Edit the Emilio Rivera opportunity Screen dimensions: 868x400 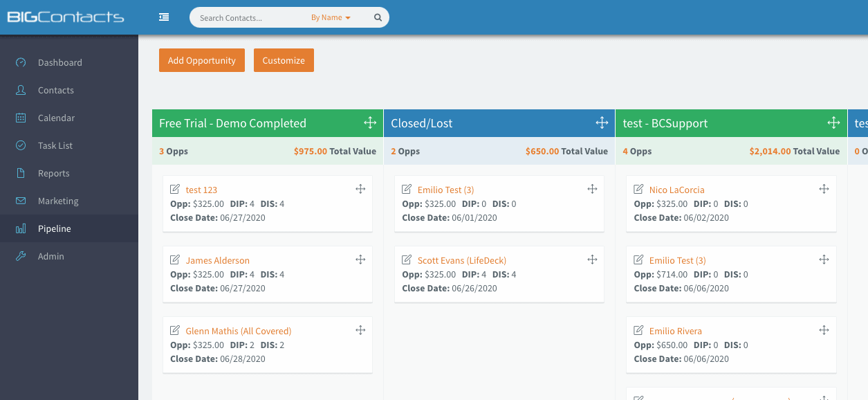[x=638, y=330]
